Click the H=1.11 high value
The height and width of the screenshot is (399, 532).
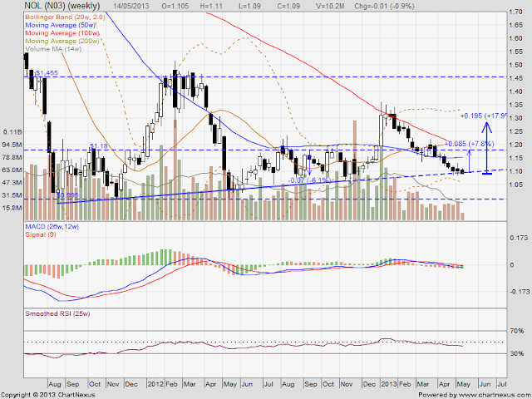click(212, 6)
